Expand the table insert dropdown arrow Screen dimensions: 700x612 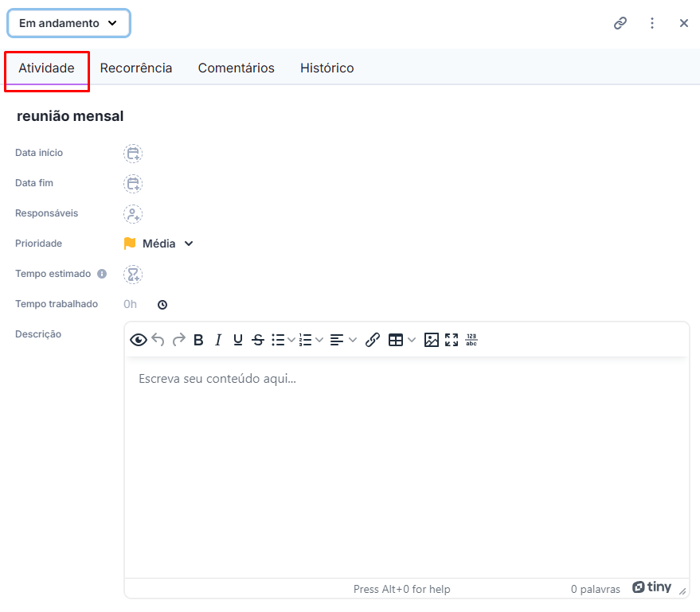coord(412,340)
